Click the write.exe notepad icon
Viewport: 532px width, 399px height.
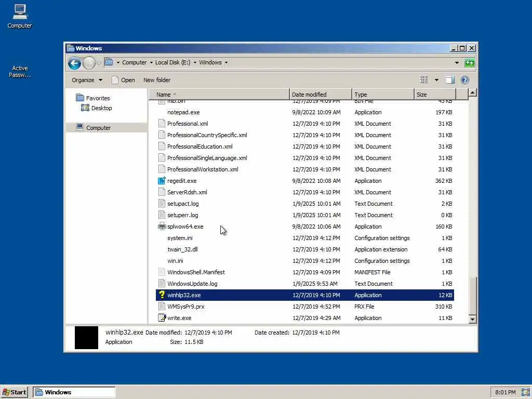tap(162, 318)
